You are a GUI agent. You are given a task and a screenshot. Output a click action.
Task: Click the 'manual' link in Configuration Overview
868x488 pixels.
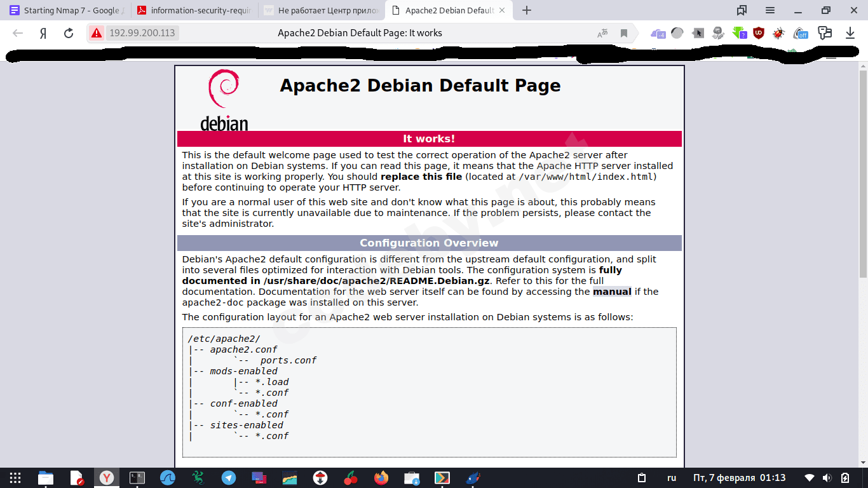point(612,292)
